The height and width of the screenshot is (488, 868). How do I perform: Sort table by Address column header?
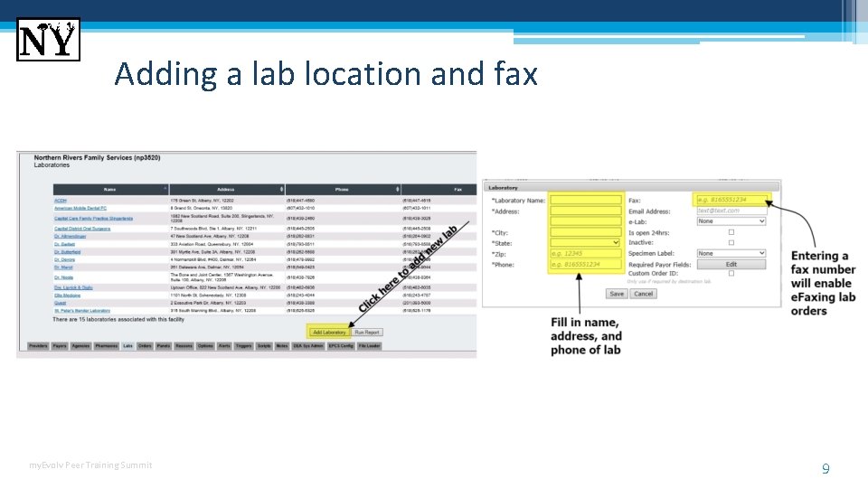point(227,190)
